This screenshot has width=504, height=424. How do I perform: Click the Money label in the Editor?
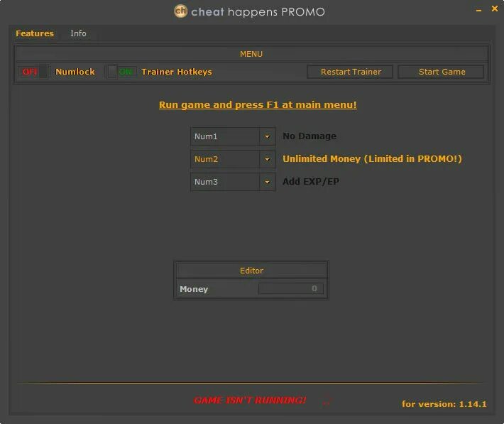(194, 289)
